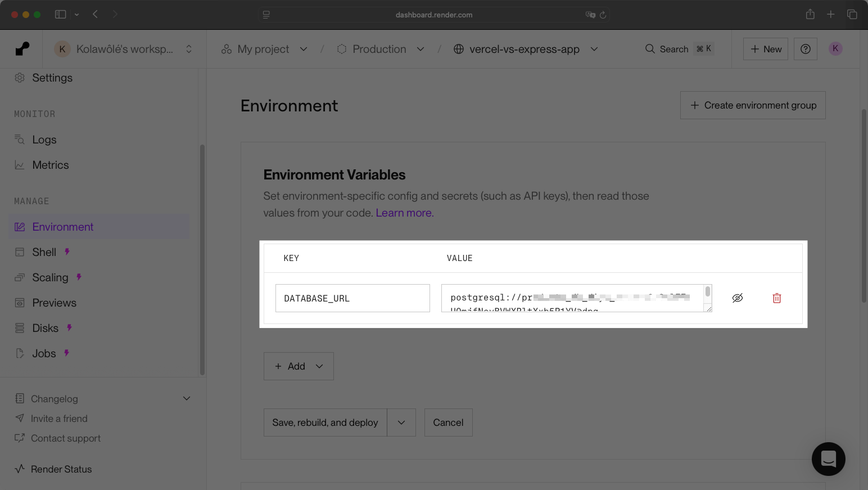Open Settings from the sidebar

click(52, 78)
